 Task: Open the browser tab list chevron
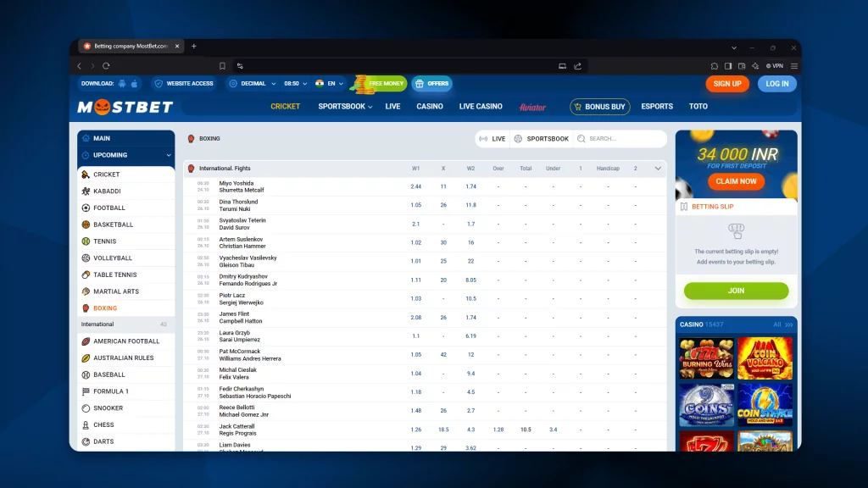pos(734,47)
